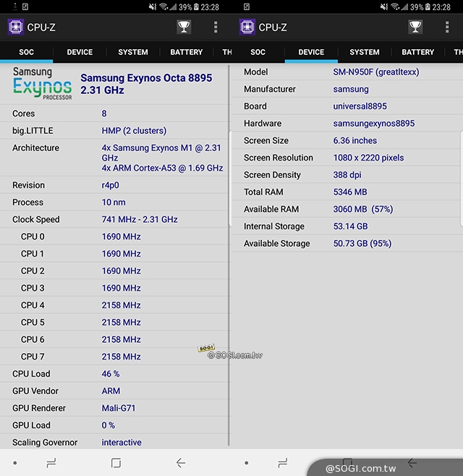
Task: Tap the trophy icon in the right screen
Action: 415,27
